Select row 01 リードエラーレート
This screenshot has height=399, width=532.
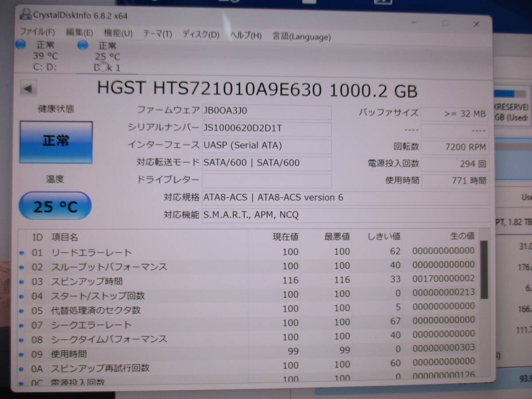(248, 252)
